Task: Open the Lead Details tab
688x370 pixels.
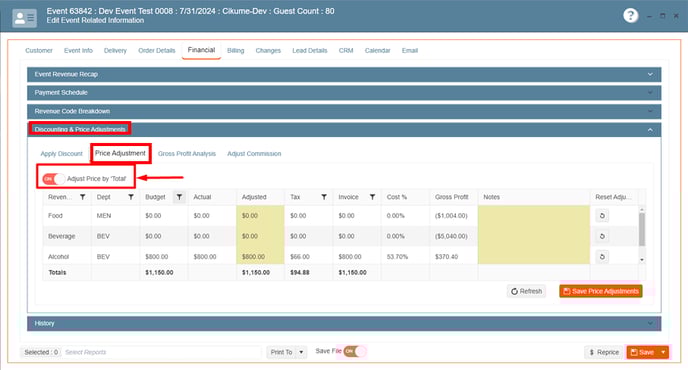Action: click(310, 50)
